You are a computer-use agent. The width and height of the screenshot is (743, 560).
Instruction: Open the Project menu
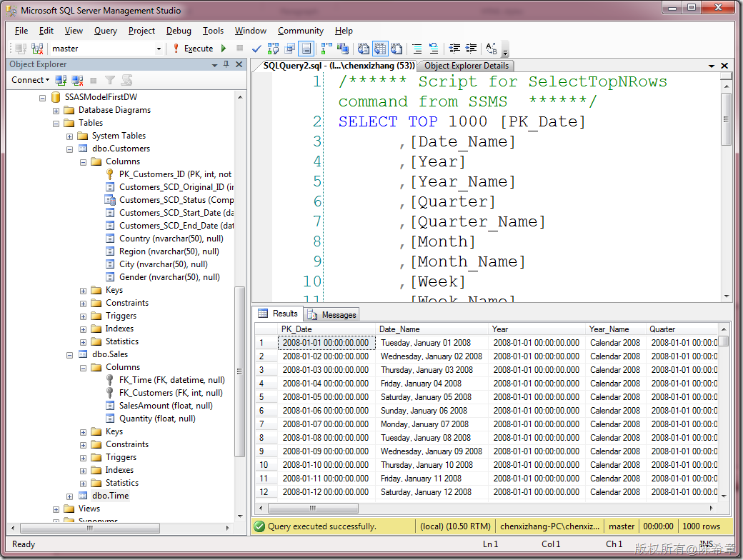click(x=141, y=31)
